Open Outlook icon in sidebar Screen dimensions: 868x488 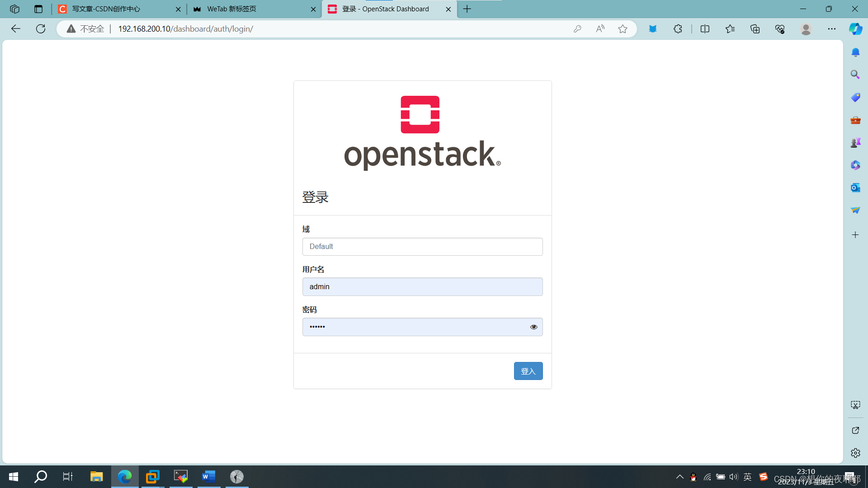pos(855,188)
